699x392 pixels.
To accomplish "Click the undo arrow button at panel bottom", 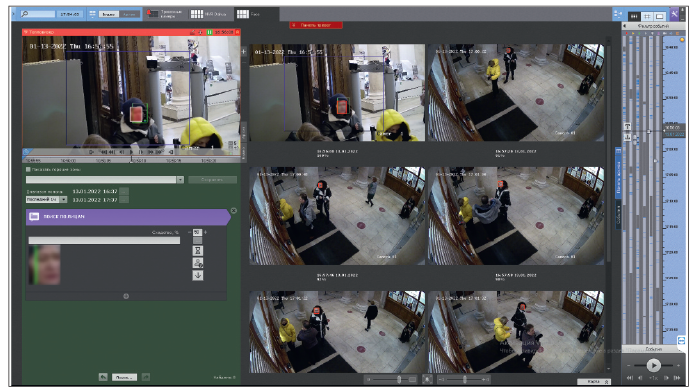I will point(103,377).
